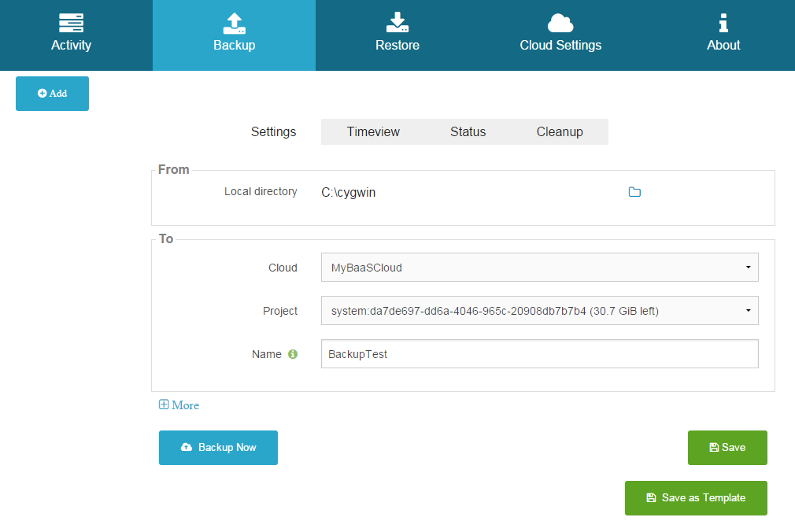Start a backup with Backup Now
The image size is (795, 532).
pos(218,447)
